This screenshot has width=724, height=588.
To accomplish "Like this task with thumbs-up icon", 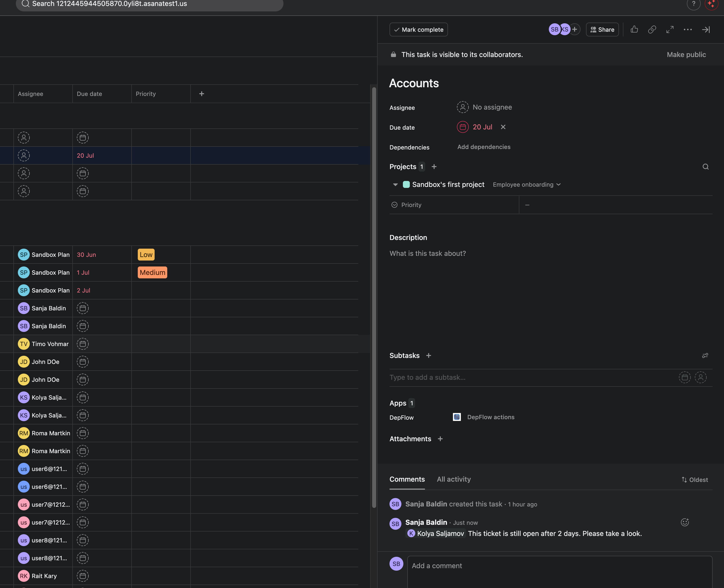I will 634,29.
